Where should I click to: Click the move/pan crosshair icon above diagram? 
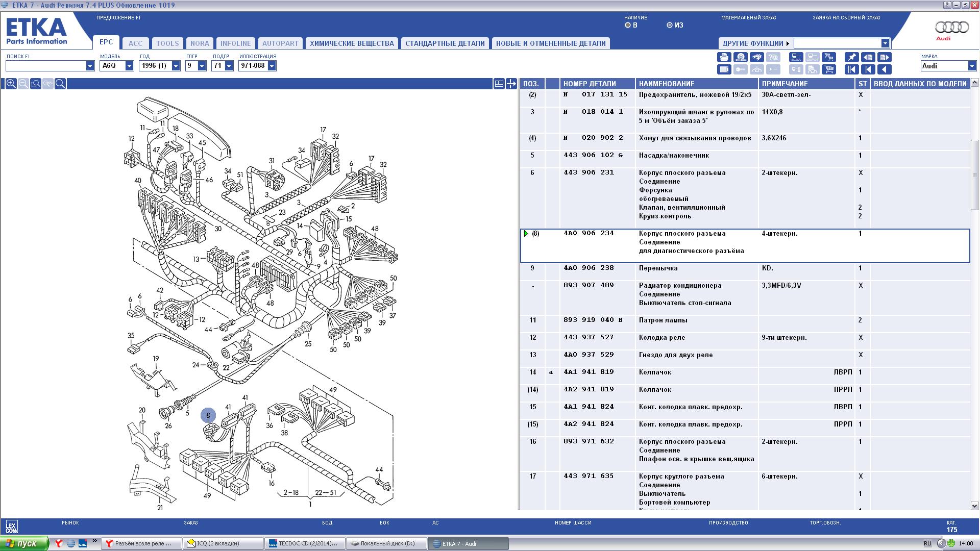(511, 84)
